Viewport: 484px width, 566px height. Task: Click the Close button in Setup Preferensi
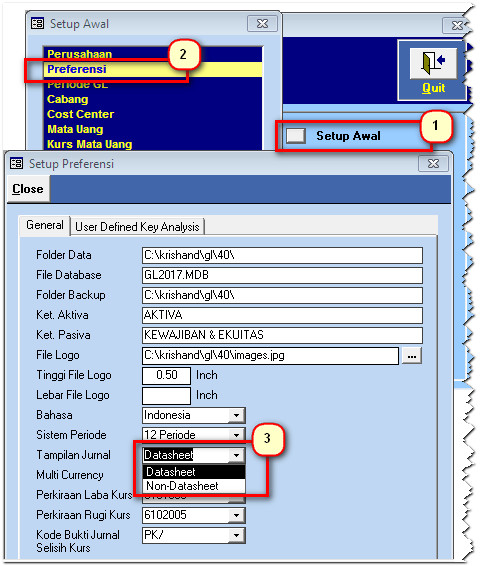point(28,189)
